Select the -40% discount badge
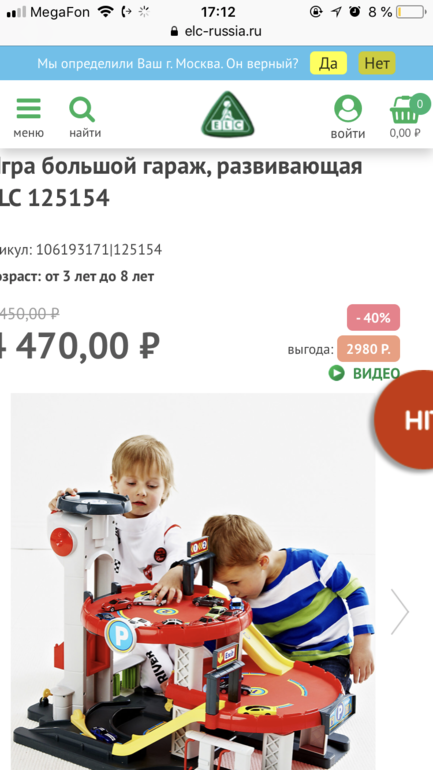Screen dimensions: 433x770 [374, 318]
